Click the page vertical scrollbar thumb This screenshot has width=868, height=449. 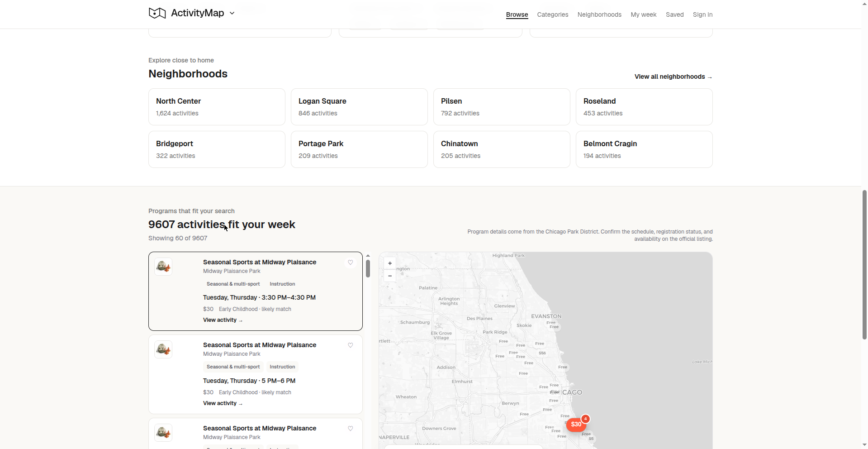tap(864, 265)
